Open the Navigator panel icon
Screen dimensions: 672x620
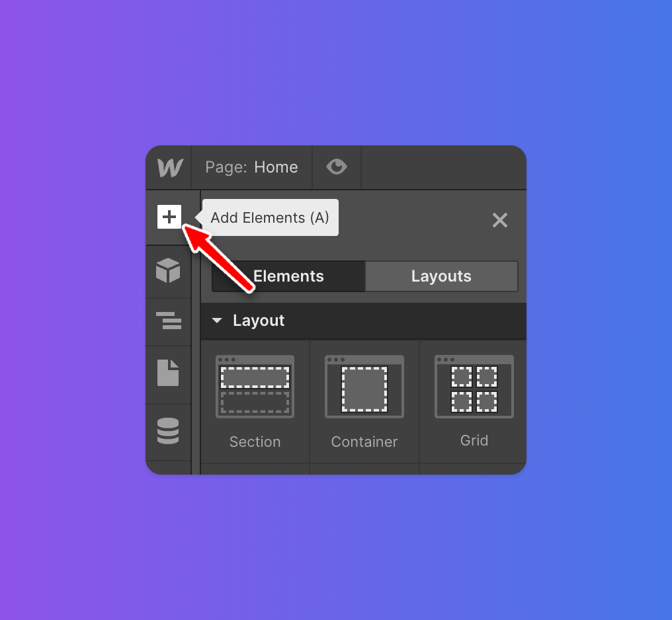[x=169, y=321]
